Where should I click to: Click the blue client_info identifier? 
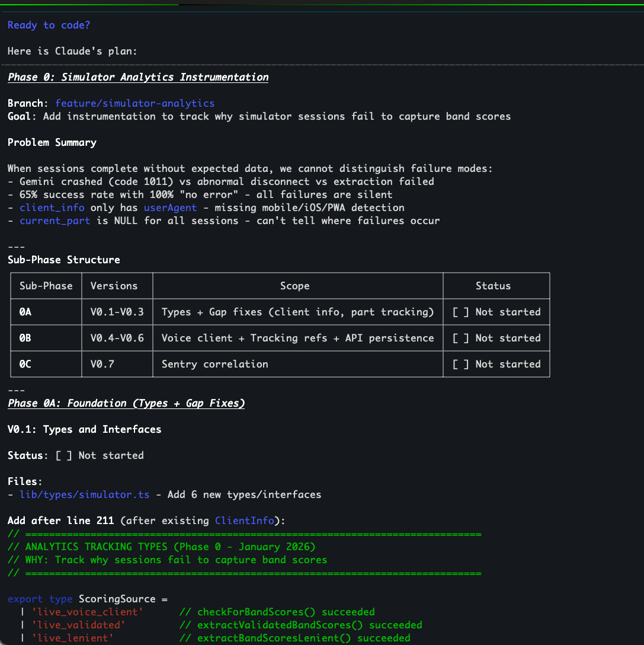[52, 207]
